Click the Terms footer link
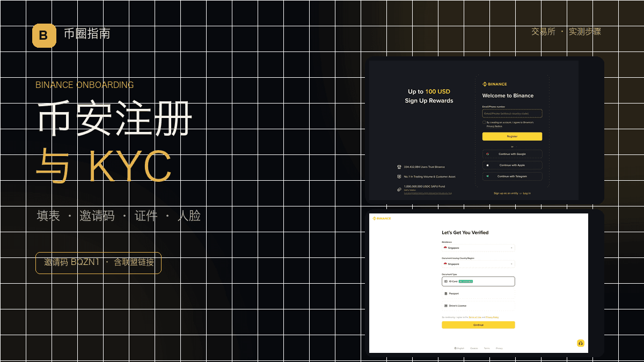The image size is (644, 362). tap(487, 348)
